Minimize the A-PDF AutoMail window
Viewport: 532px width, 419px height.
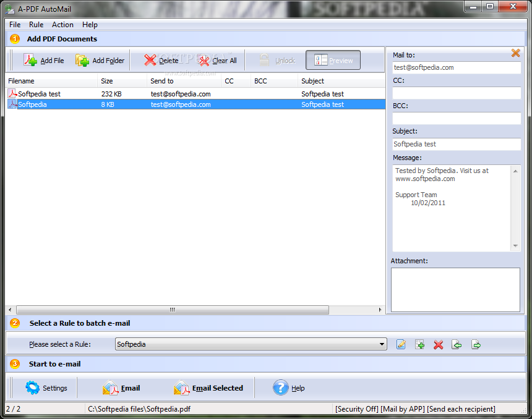click(x=473, y=6)
